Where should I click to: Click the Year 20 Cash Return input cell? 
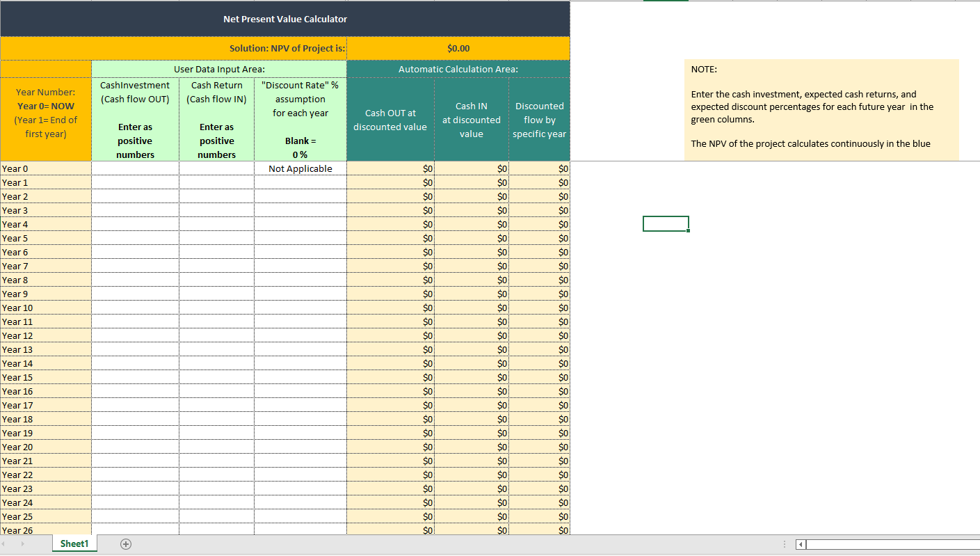[216, 447]
